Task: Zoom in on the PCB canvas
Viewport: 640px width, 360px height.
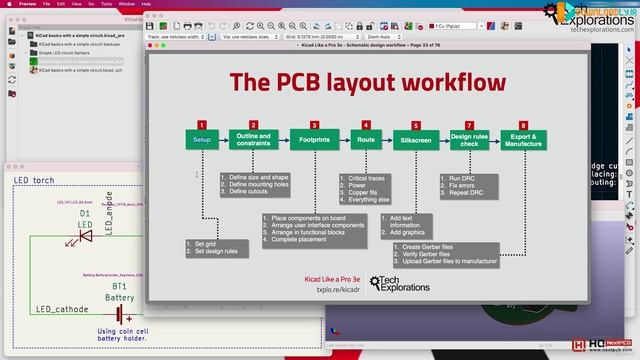Action: pyautogui.click(x=260, y=26)
